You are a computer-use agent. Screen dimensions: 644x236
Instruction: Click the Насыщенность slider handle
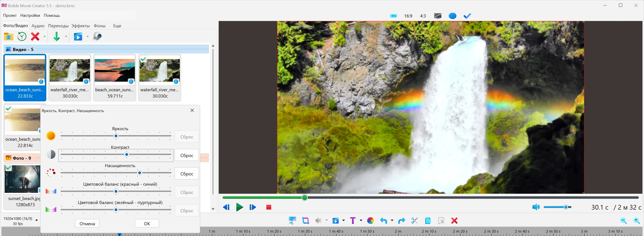tap(140, 173)
